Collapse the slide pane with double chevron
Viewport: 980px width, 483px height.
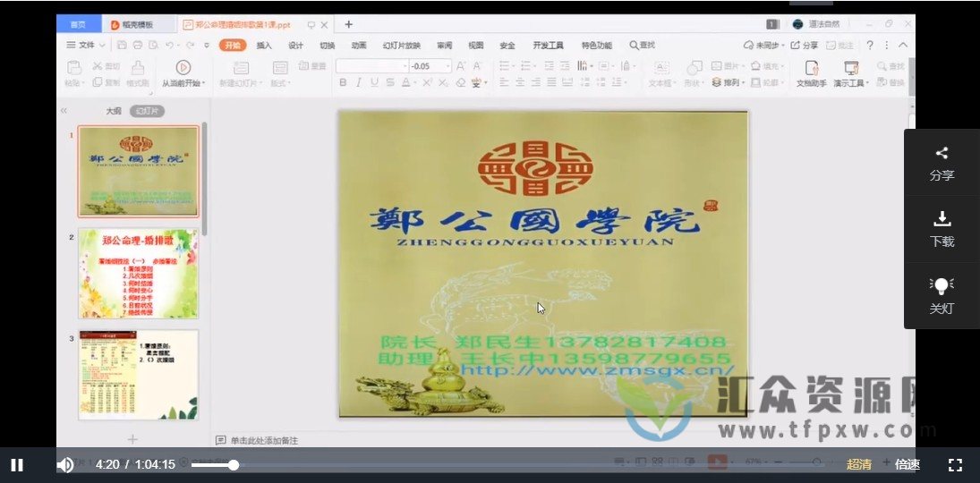pos(64,111)
